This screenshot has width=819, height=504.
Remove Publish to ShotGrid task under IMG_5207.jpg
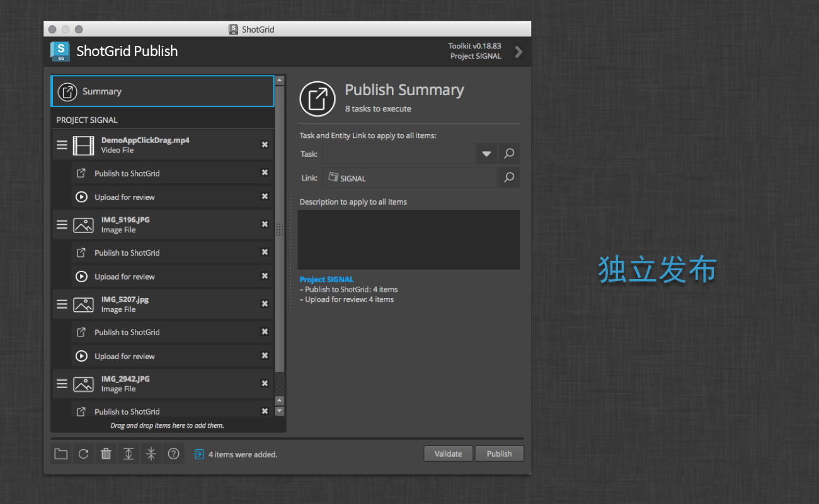(x=265, y=331)
